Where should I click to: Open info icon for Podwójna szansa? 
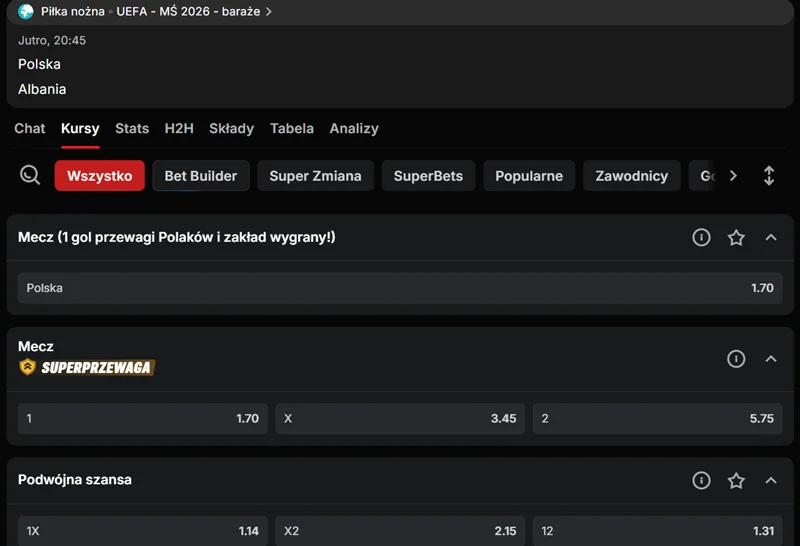click(x=701, y=480)
